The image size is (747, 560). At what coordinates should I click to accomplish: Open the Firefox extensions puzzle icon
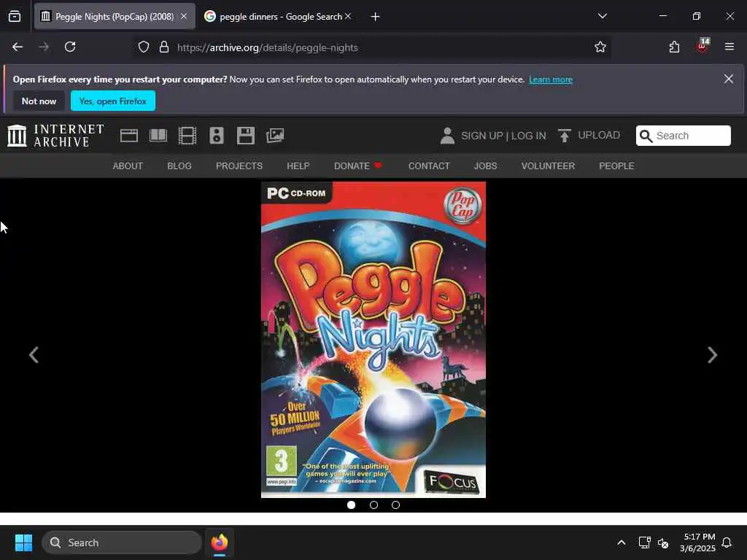tap(674, 47)
